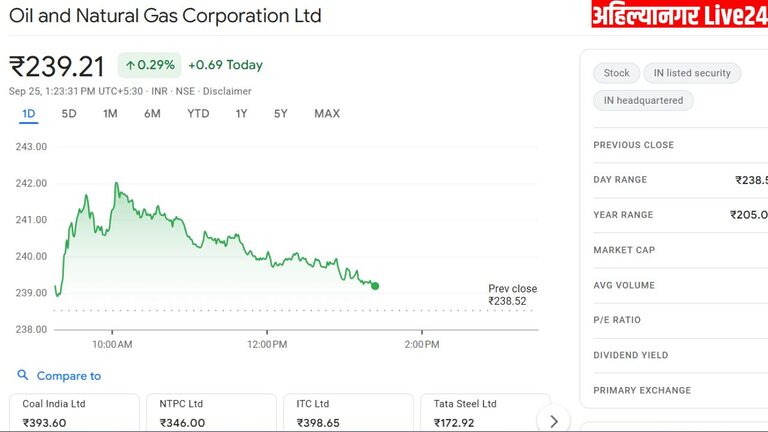Image resolution: width=768 pixels, height=432 pixels.
Task: Click the green up-arrow percentage badge
Action: coord(148,65)
